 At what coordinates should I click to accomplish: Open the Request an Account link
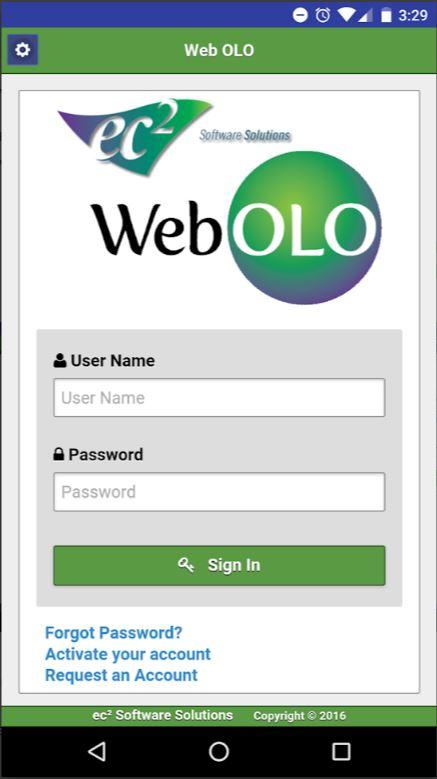(121, 675)
